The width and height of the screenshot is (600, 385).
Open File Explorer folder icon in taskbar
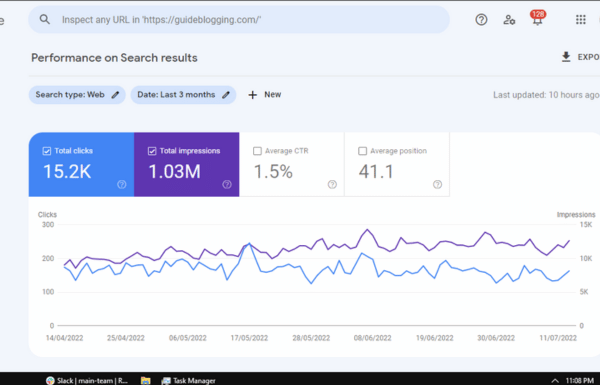[145, 380]
